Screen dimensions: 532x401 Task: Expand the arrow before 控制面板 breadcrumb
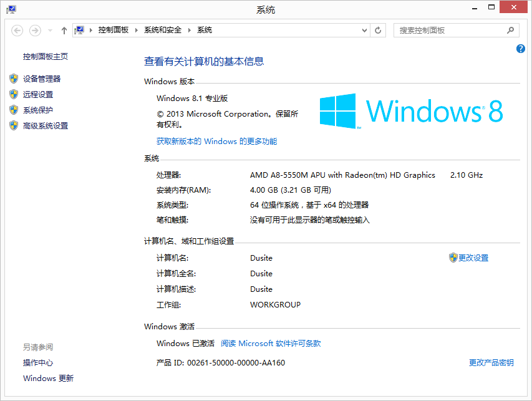[91, 30]
